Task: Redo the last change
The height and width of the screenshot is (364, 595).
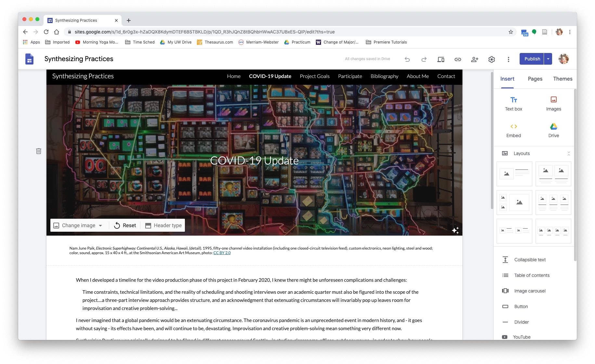Action: coord(424,59)
